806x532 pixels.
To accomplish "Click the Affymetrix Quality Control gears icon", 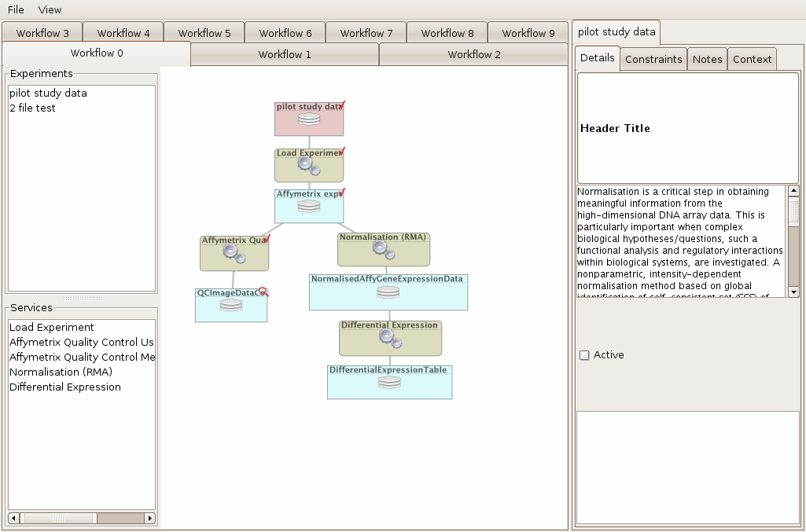I will click(x=234, y=253).
